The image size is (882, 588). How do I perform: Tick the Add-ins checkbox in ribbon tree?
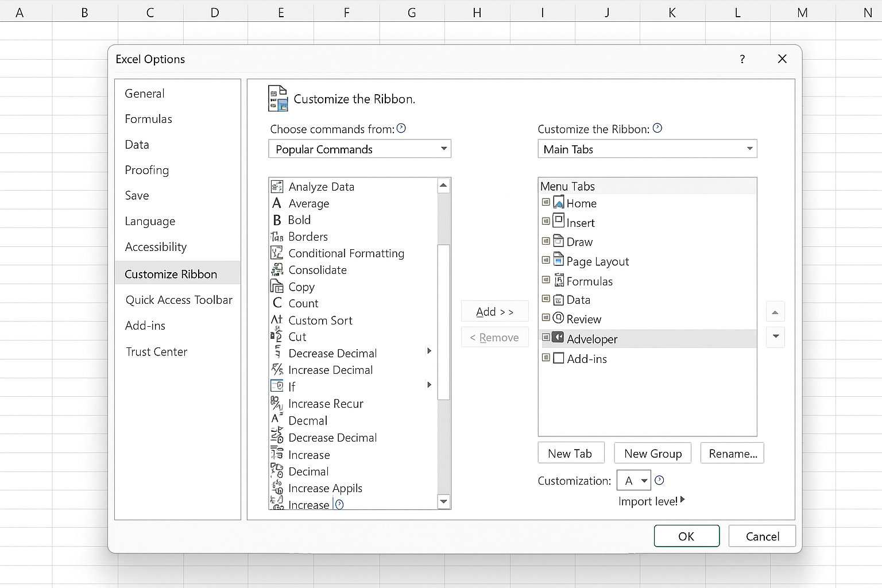coord(559,358)
